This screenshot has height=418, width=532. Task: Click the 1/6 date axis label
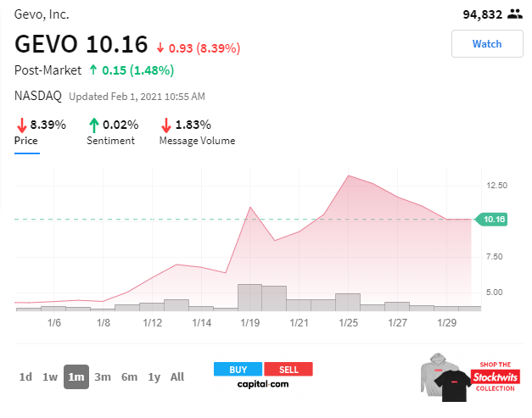tap(54, 322)
